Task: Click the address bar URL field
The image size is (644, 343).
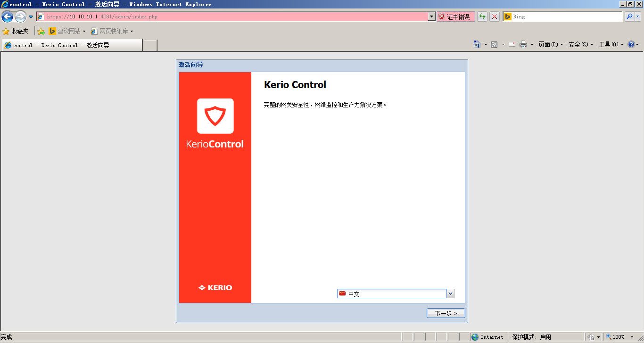Action: pyautogui.click(x=231, y=16)
